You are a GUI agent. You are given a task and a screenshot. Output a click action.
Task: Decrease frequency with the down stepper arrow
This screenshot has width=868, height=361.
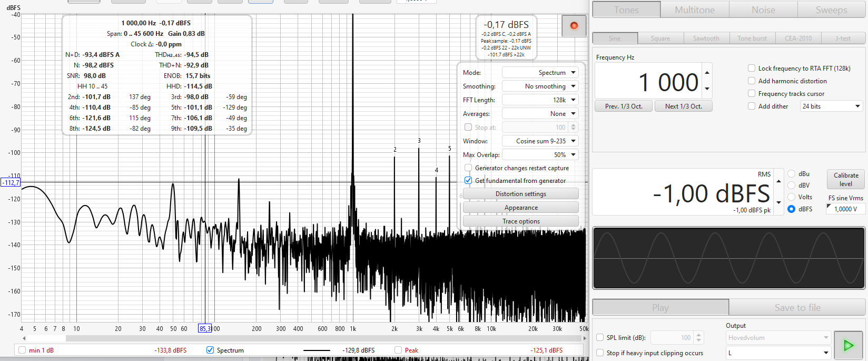pyautogui.click(x=707, y=89)
